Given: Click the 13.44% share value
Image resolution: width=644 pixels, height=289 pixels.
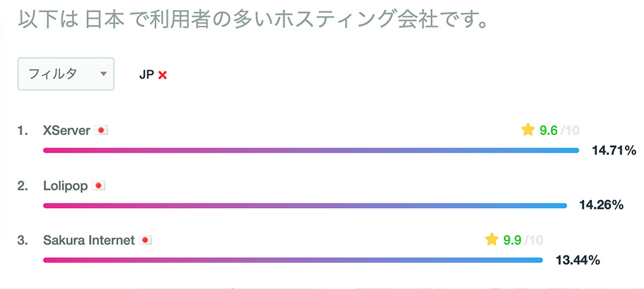Looking at the screenshot, I should coord(578,260).
